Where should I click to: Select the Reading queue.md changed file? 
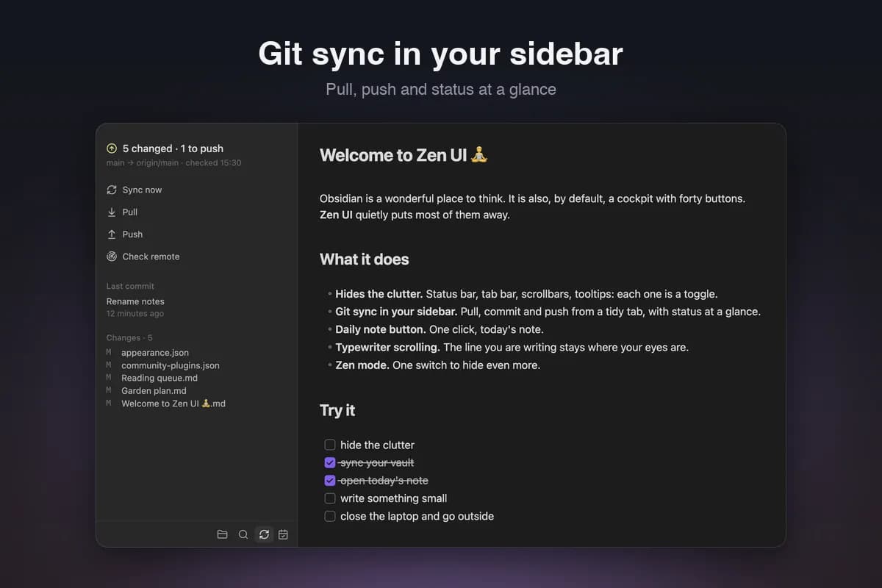point(159,378)
